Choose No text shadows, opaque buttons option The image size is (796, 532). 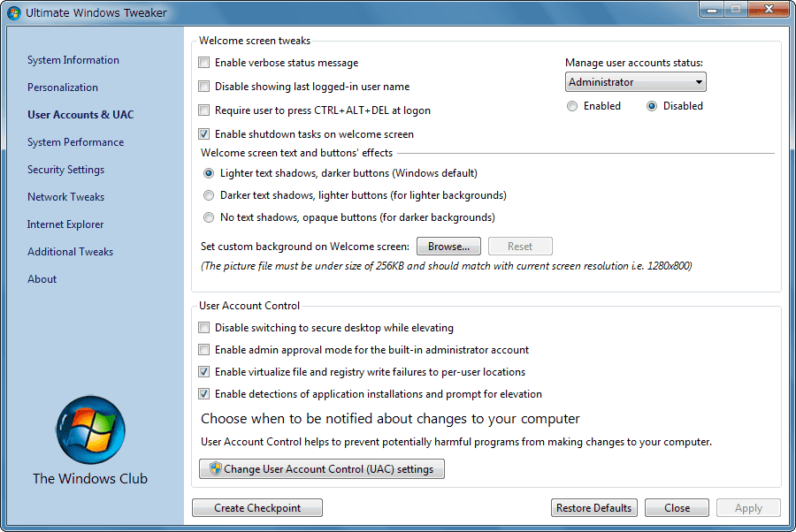click(209, 217)
